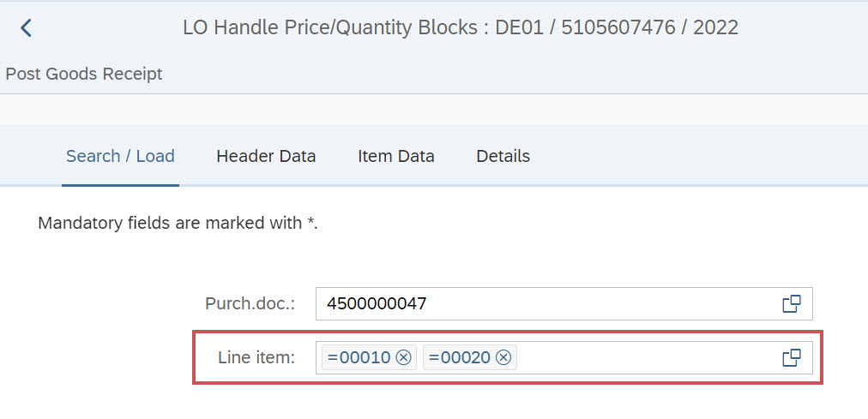Select the =00020 token
Image resolution: width=868 pixels, height=419 pixels.
(x=460, y=358)
